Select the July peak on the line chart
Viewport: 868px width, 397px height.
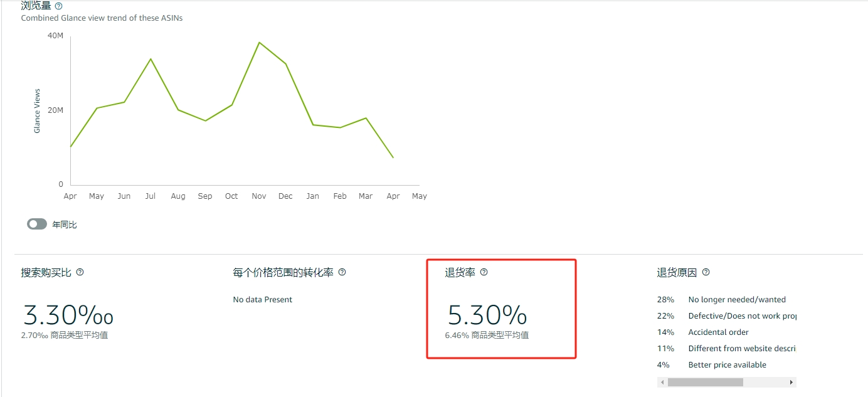click(151, 59)
